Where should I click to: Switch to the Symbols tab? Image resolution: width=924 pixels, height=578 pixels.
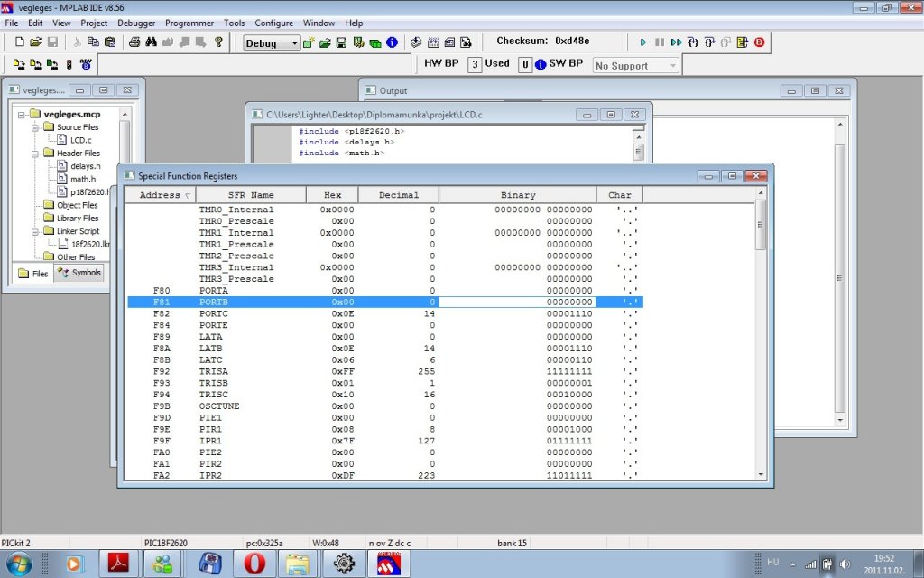[79, 273]
